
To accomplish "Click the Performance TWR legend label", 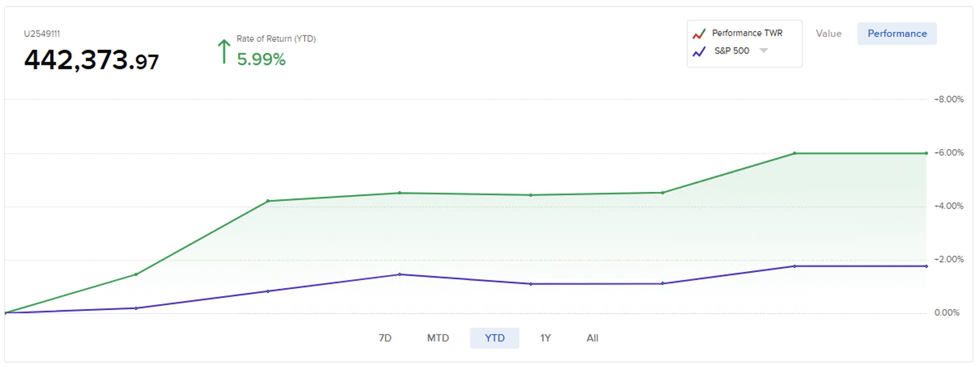I will [x=747, y=33].
